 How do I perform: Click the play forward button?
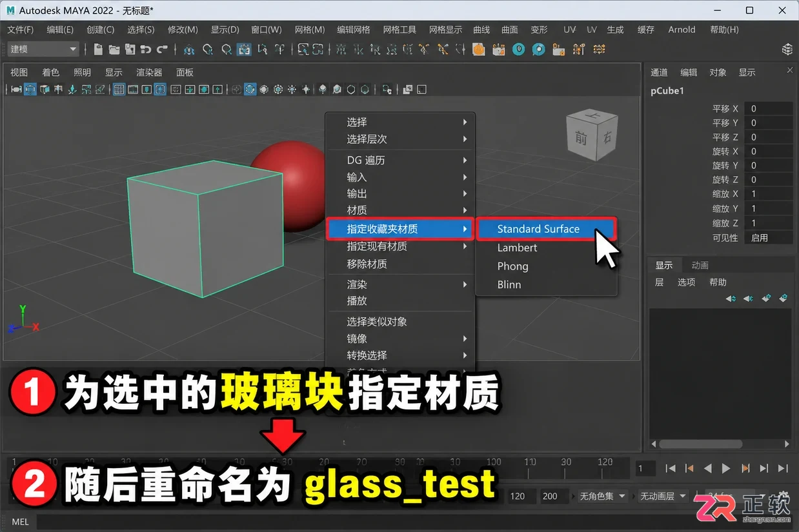point(726,468)
